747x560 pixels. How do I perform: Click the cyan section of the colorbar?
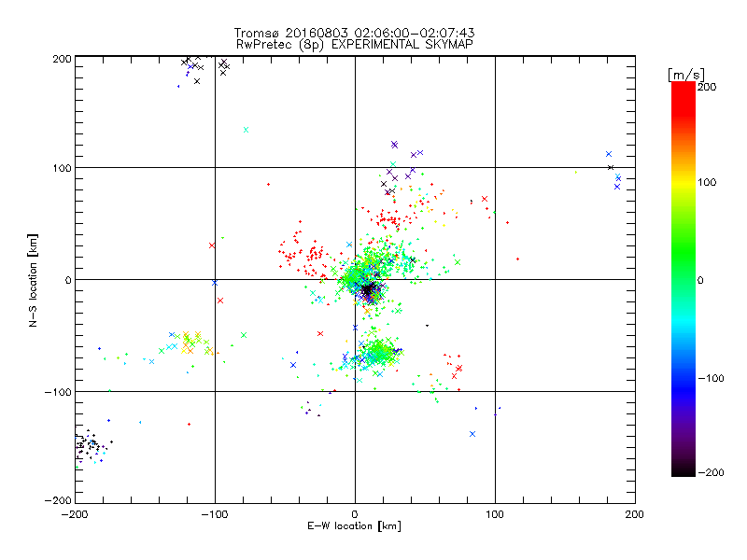coord(684,321)
